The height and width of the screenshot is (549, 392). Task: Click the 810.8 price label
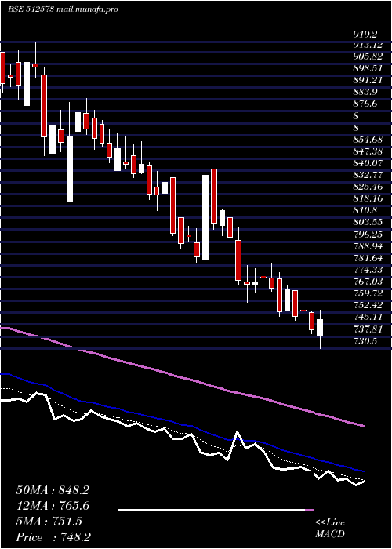pyautogui.click(x=365, y=210)
